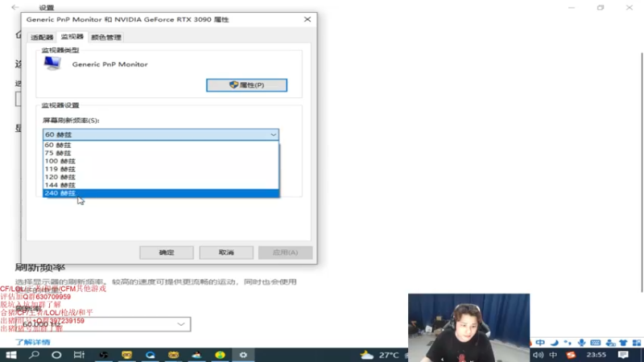
Task: Open Cortana circle on taskbar
Action: [56, 355]
